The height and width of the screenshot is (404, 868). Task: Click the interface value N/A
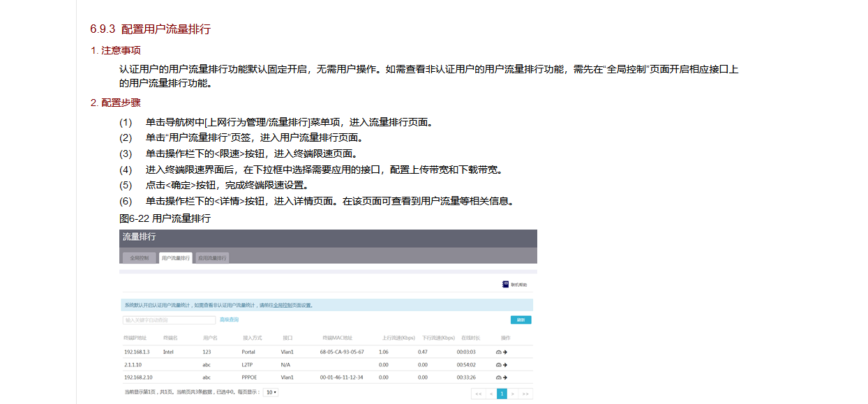[x=285, y=365]
